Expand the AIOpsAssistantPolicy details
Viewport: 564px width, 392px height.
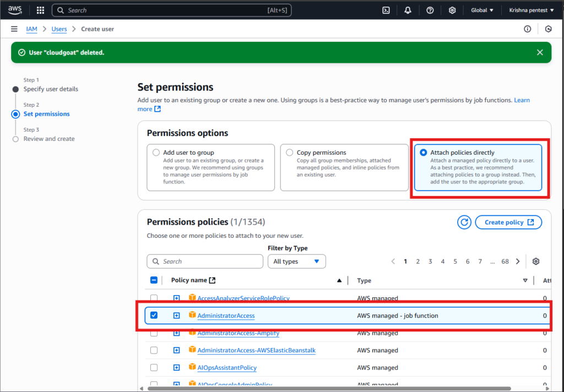[176, 368]
